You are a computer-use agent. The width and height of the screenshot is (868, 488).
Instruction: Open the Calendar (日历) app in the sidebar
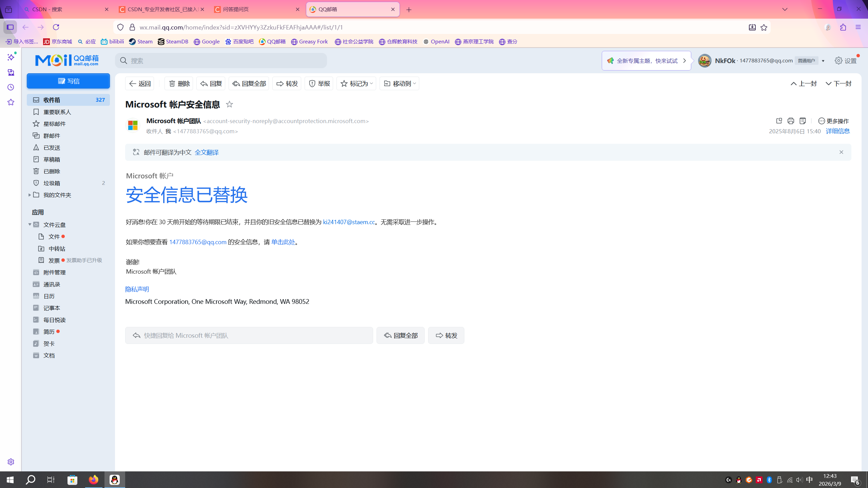(49, 296)
